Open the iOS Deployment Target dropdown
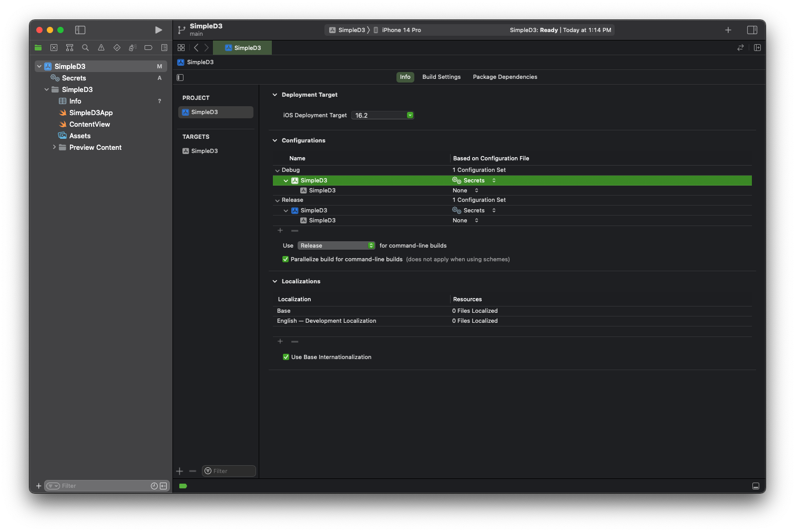Image resolution: width=795 pixels, height=532 pixels. click(383, 115)
